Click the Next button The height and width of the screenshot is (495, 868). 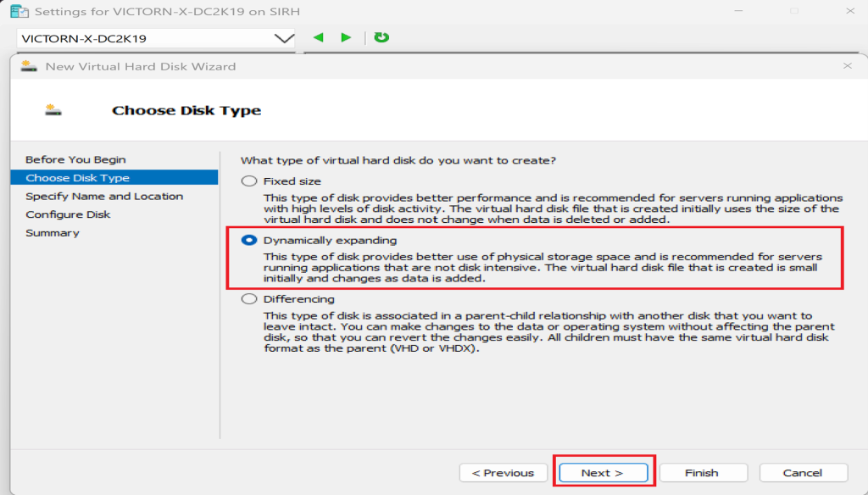[x=603, y=473]
